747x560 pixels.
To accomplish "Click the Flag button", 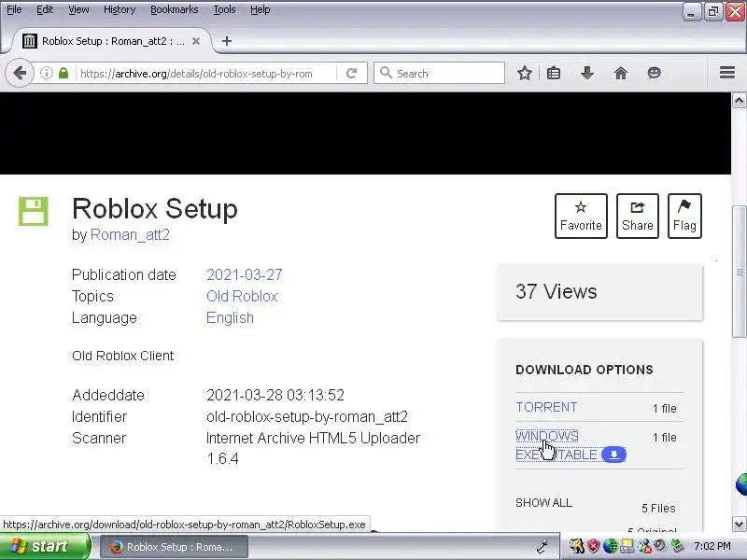I will point(684,216).
